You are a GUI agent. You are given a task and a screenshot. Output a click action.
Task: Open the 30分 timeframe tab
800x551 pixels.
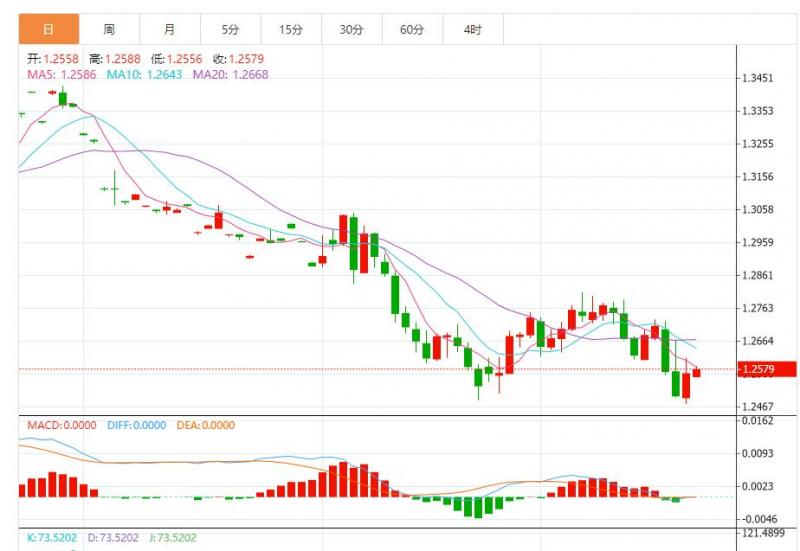pos(352,29)
